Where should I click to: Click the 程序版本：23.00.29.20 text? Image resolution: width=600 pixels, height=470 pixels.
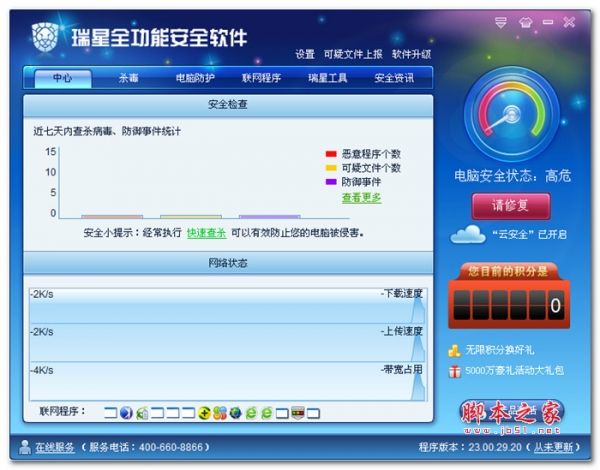pos(470,447)
